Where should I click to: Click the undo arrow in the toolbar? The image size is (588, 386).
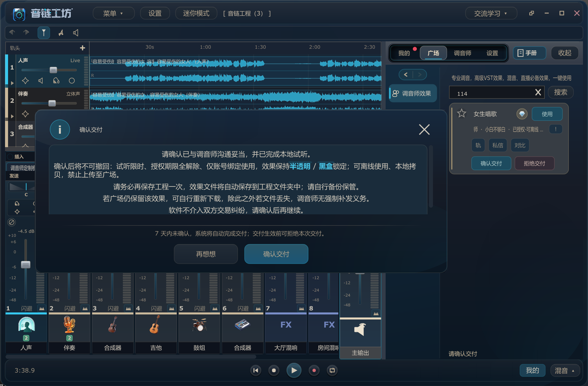(x=12, y=32)
